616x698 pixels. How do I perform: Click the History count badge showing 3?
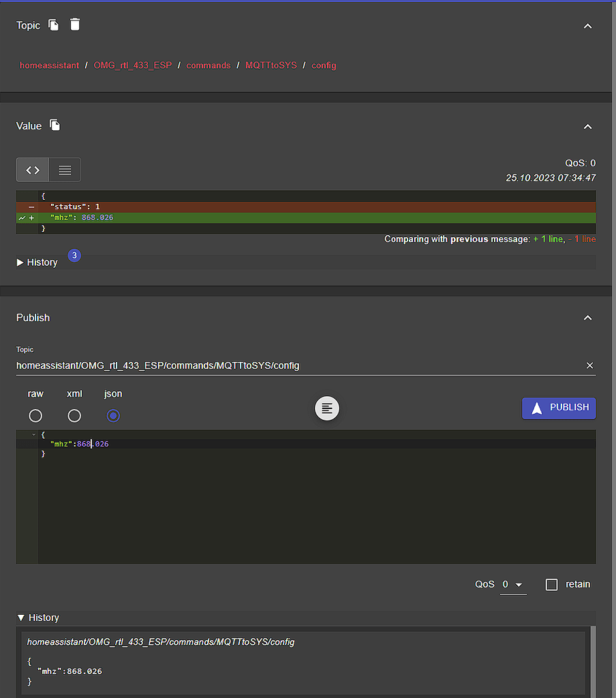(74, 255)
